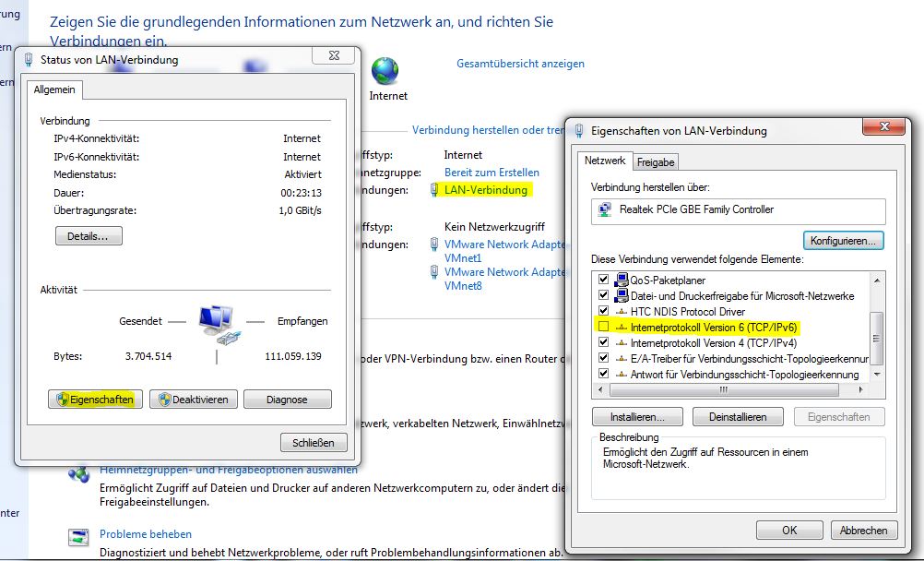The image size is (924, 561).
Task: Click the network activity computers icon
Action: pos(218,325)
